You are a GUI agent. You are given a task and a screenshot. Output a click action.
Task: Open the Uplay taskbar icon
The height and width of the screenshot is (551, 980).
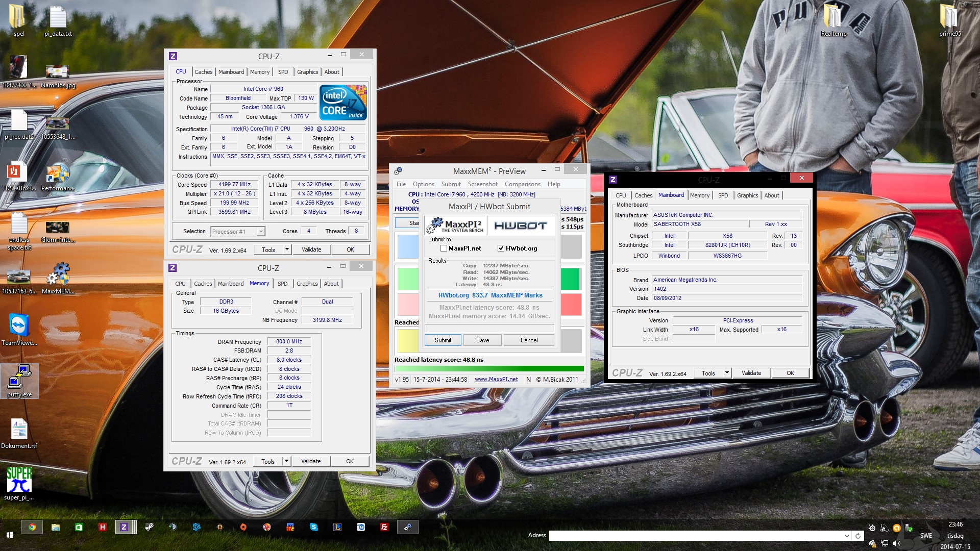tap(361, 527)
